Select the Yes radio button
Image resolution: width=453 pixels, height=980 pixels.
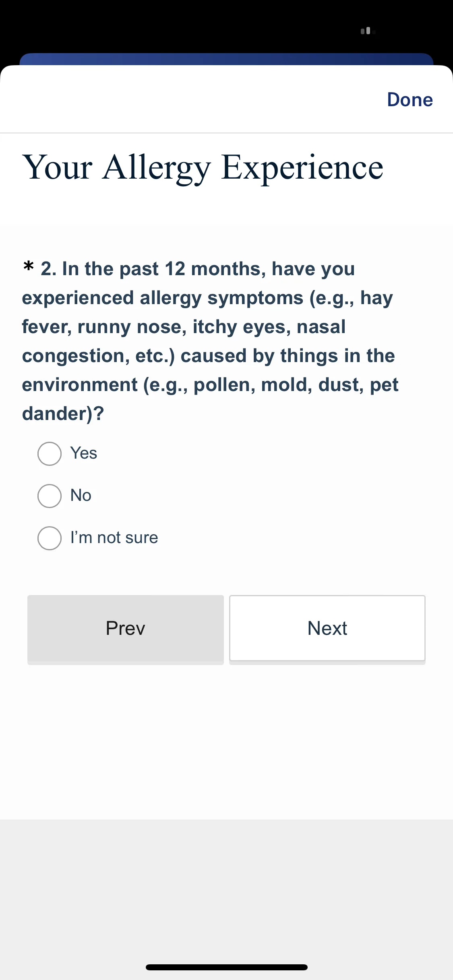tap(50, 454)
